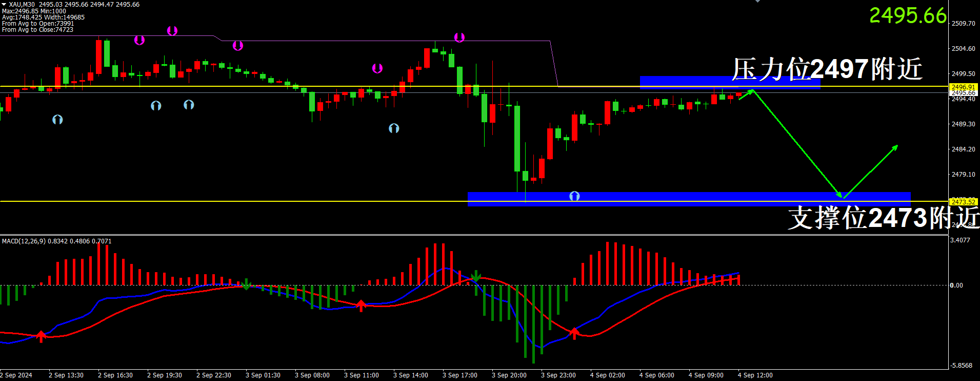980x381 pixels.
Task: Select the green upward rebound arrow line
Action: 870,172
